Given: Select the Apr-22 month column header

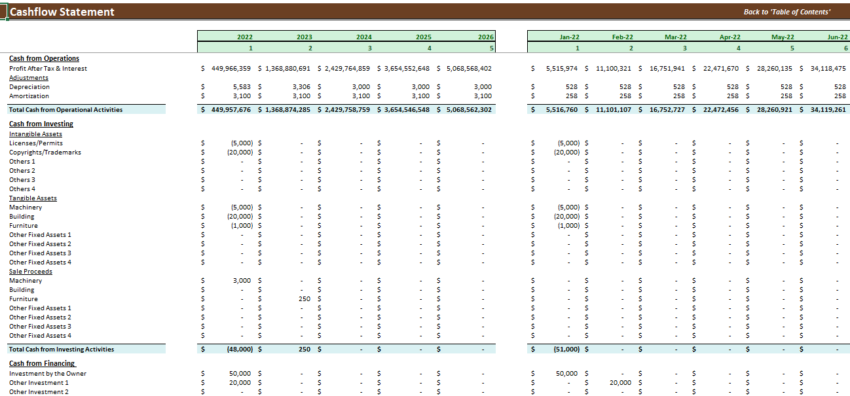Looking at the screenshot, I should pos(730,37).
